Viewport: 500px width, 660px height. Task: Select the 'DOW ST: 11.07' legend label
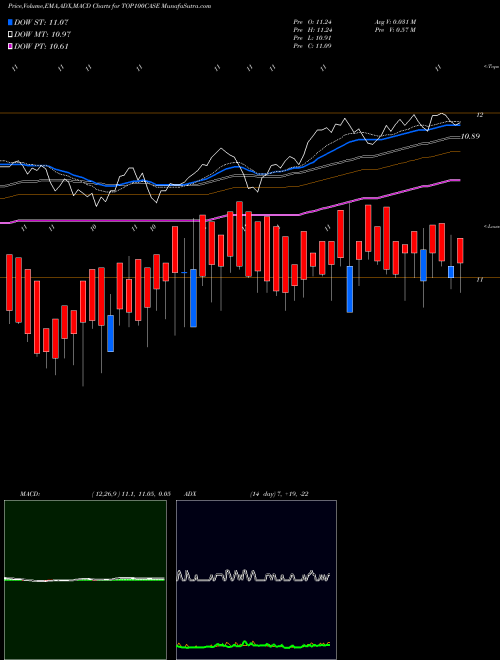click(41, 22)
